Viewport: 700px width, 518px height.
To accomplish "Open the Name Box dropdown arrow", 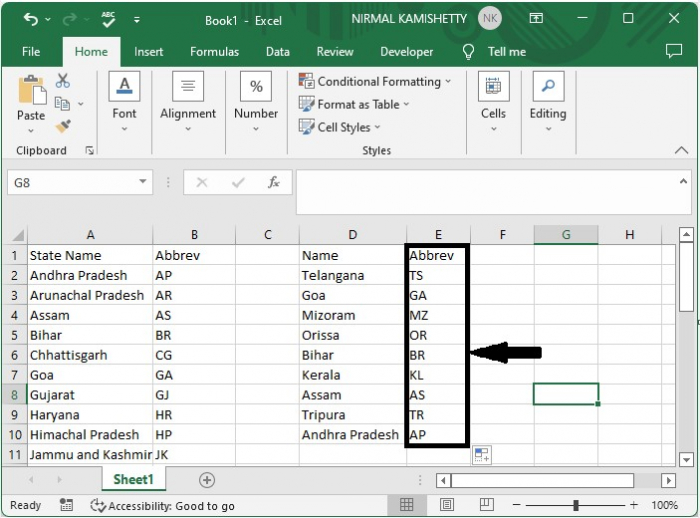I will (143, 181).
